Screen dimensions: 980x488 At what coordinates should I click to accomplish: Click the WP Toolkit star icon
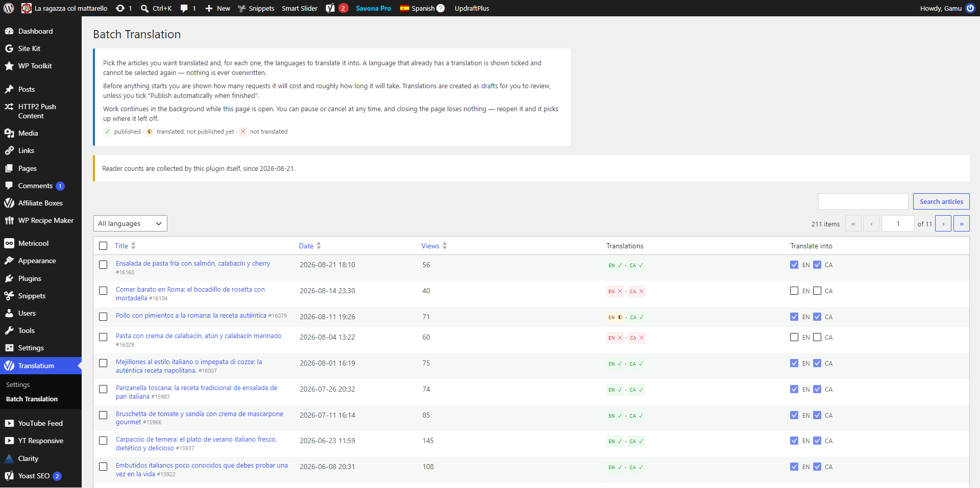click(9, 66)
